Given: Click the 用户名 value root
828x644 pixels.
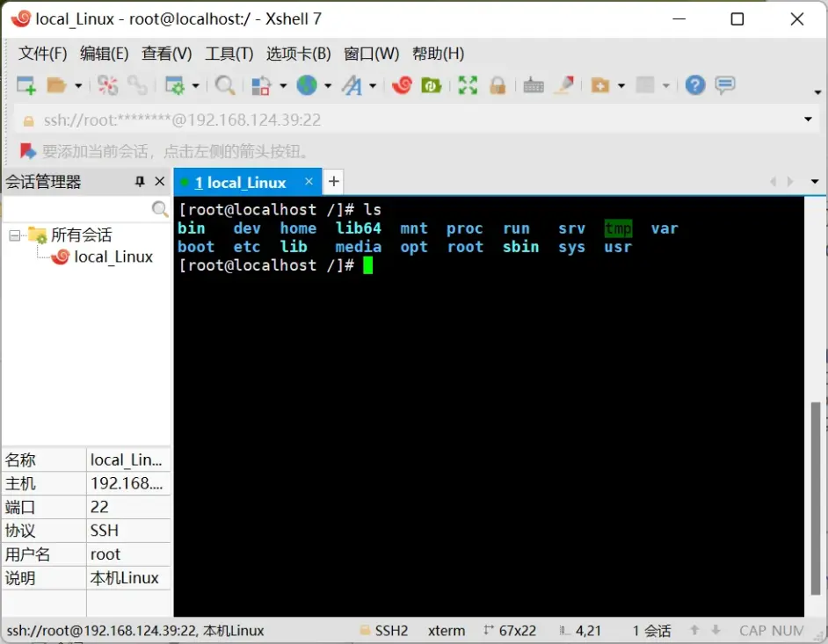Looking at the screenshot, I should click(x=105, y=554).
